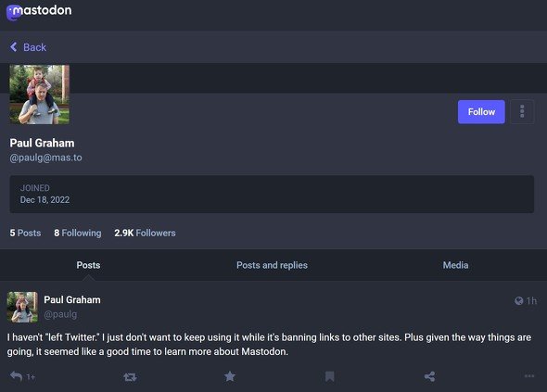Switch to Posts and replies tab
The image size is (547, 392).
272,265
